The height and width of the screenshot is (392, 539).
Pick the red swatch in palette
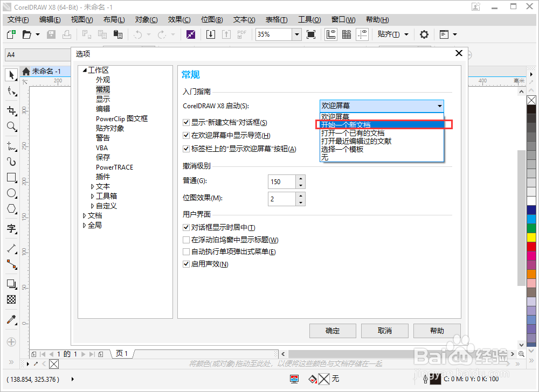[x=531, y=247]
